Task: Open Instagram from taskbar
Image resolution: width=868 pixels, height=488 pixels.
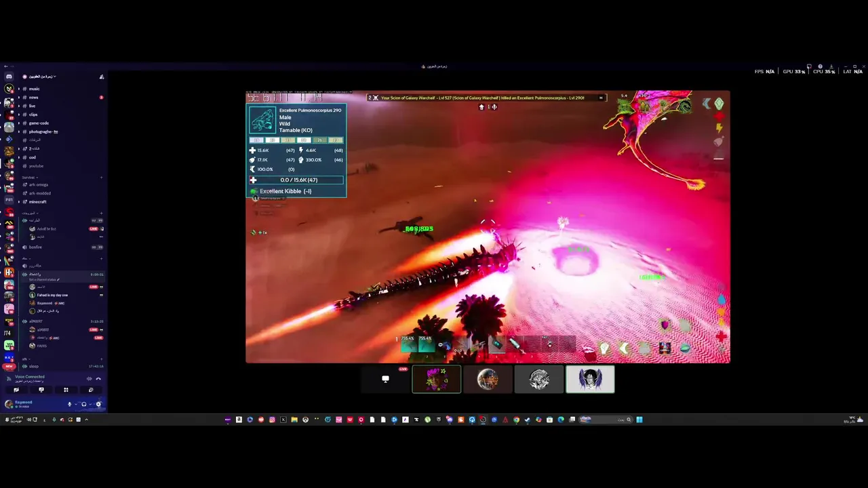Action: [x=272, y=420]
